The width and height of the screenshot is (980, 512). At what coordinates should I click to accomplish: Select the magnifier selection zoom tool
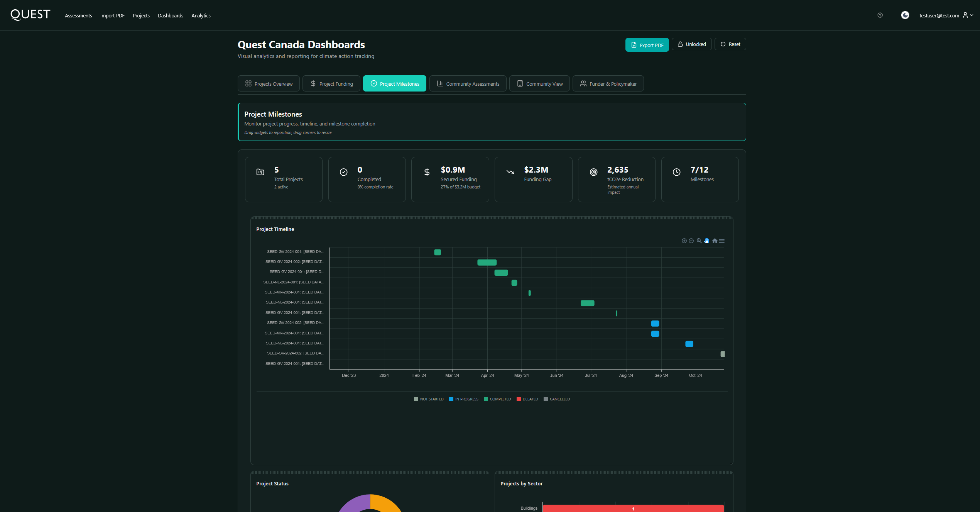pos(699,241)
